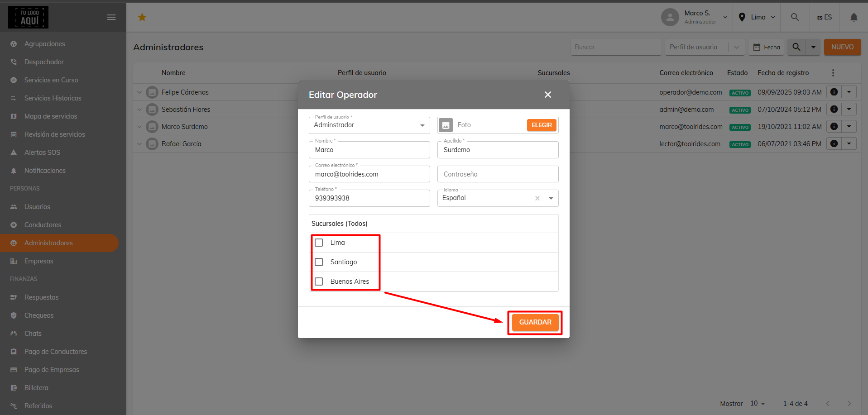Click the Teléfono field
868x415 pixels.
click(x=369, y=198)
